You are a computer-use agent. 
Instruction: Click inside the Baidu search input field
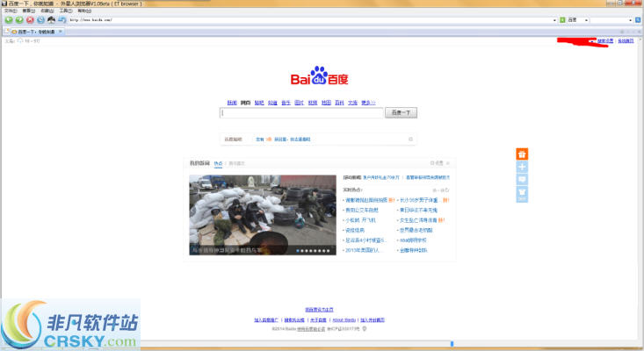301,113
